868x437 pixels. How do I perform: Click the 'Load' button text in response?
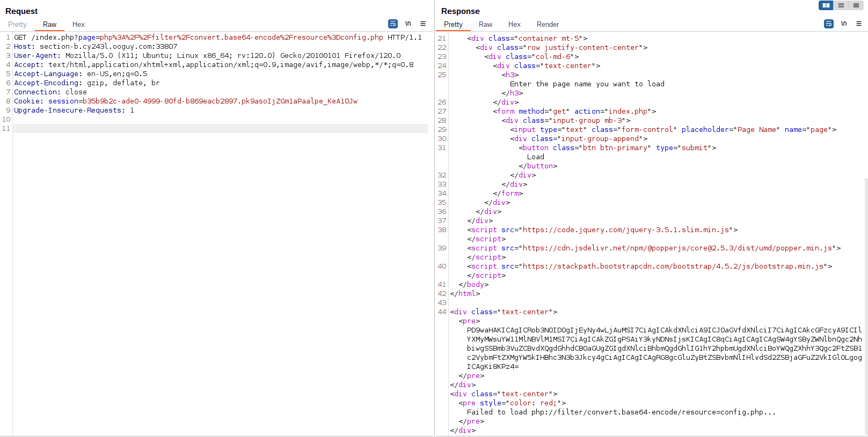(x=536, y=157)
